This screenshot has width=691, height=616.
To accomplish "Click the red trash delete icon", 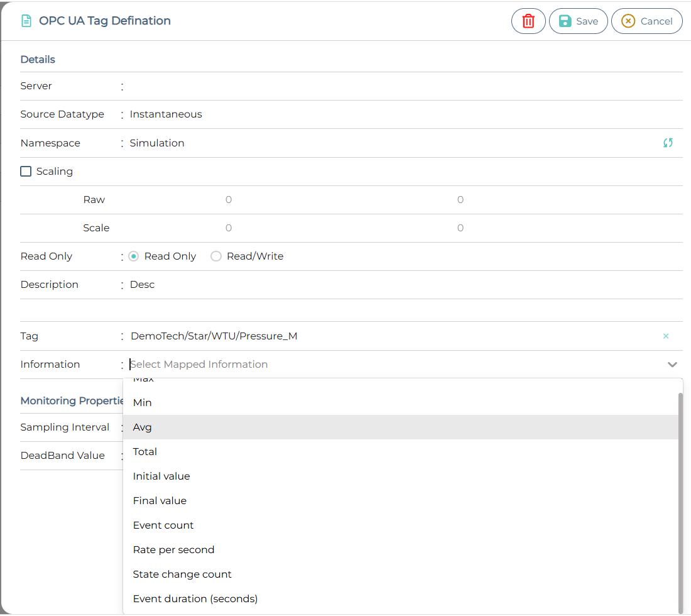I will 528,21.
